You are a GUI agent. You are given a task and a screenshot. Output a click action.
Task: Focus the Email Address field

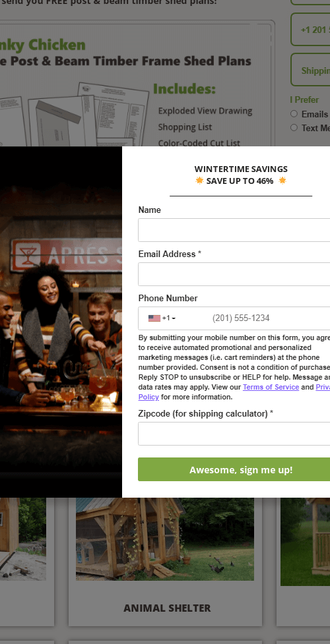[234, 274]
